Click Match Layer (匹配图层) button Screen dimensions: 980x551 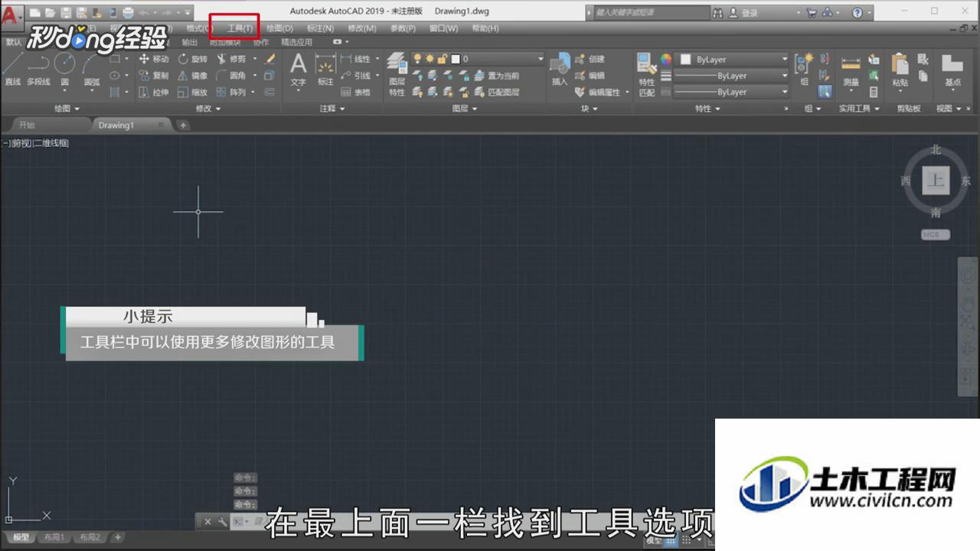pyautogui.click(x=497, y=93)
